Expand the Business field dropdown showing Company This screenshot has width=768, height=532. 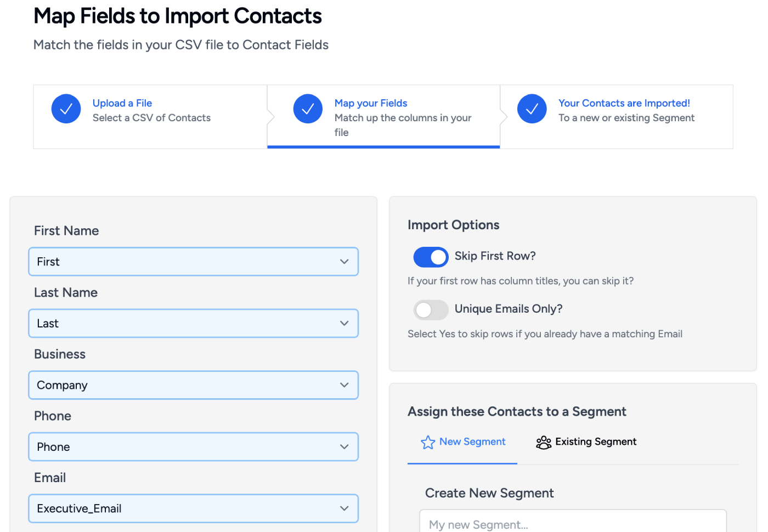193,385
